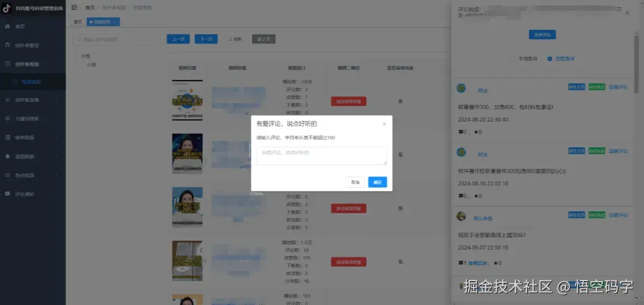The image size is (644, 305).
Task: Expand the 创作者直播 sidebar menu arrow
Action: 57,99
